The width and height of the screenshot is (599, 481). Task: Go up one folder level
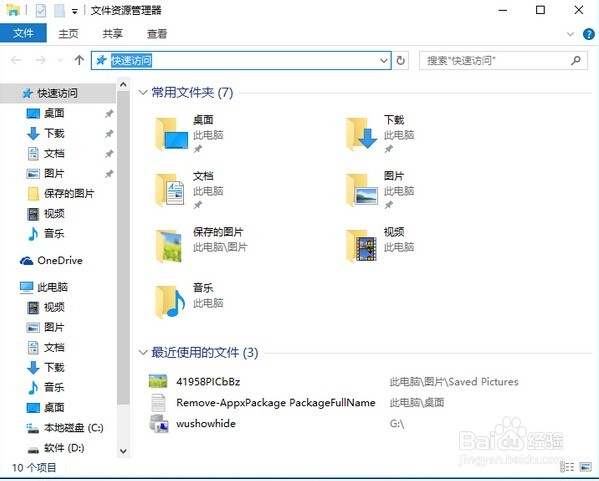[x=79, y=60]
